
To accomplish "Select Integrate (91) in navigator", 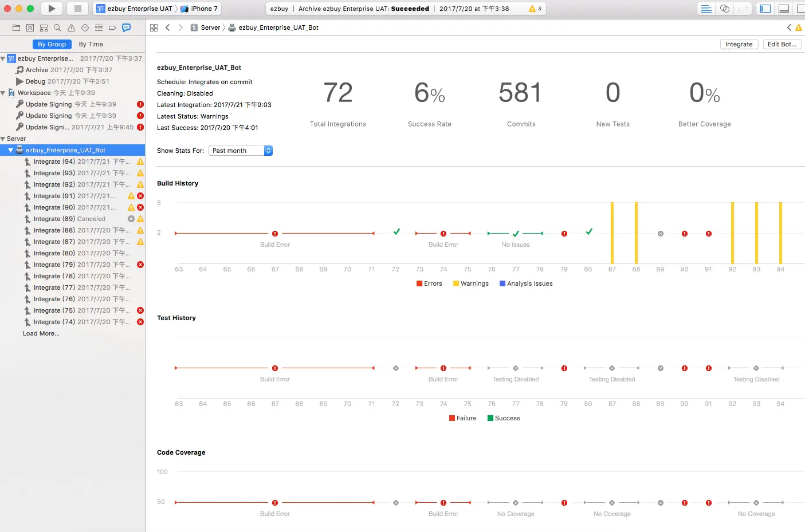I will click(72, 196).
